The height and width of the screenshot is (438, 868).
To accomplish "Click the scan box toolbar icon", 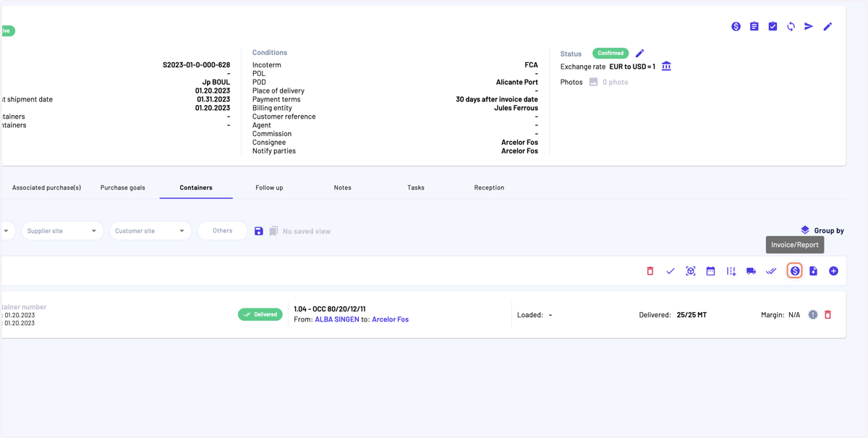I will pyautogui.click(x=691, y=271).
